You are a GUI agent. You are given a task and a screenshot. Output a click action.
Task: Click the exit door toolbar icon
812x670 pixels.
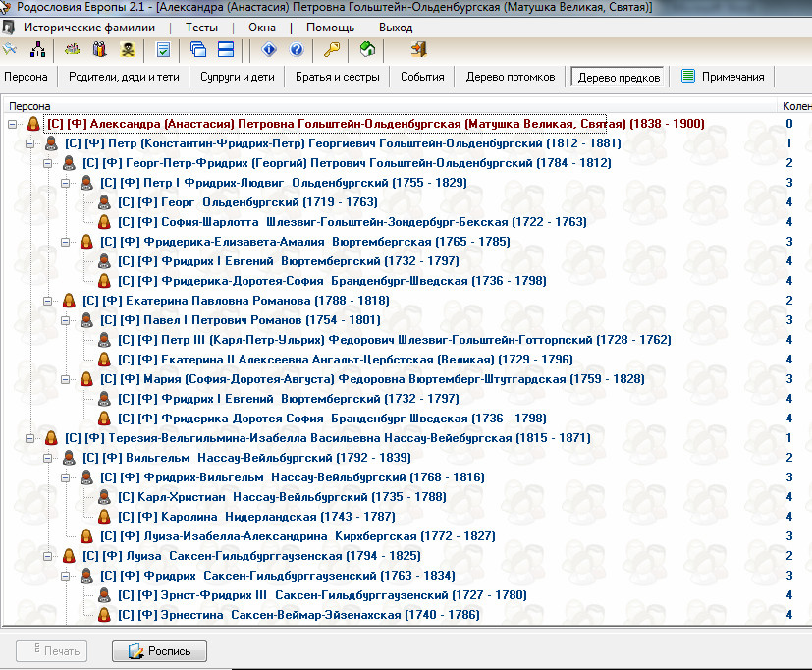pos(418,50)
